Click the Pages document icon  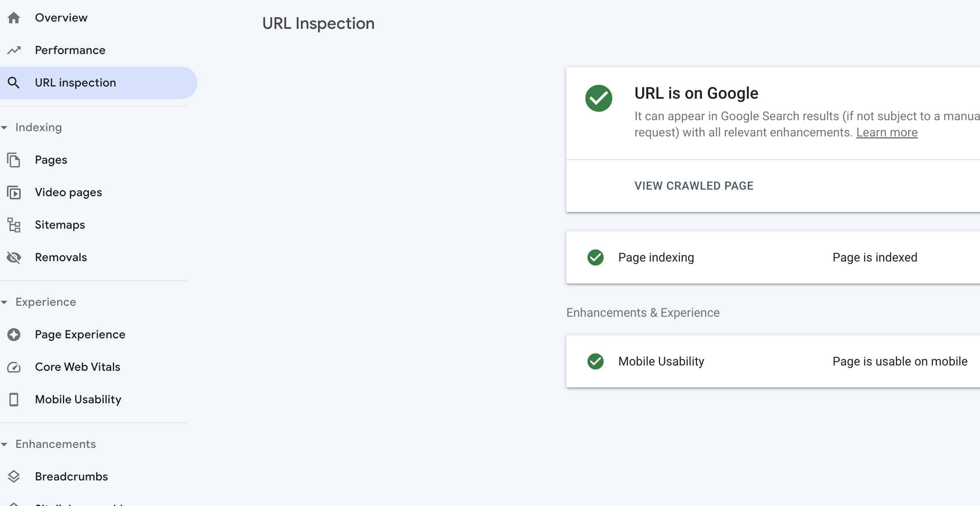pyautogui.click(x=14, y=160)
